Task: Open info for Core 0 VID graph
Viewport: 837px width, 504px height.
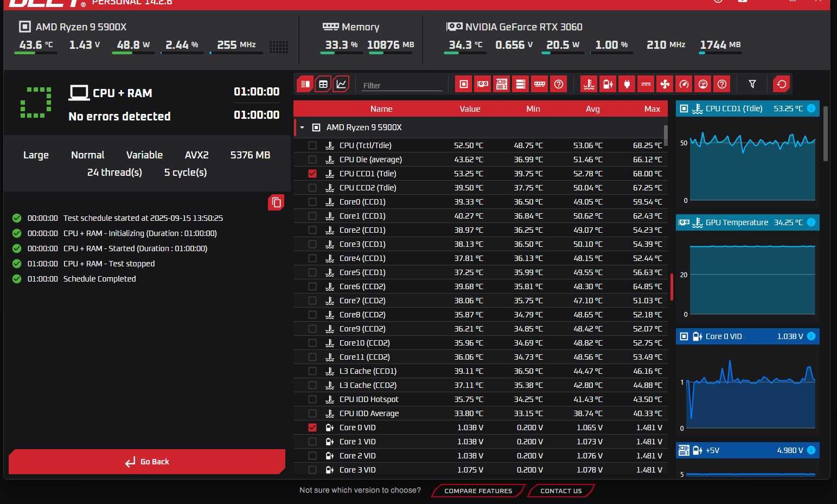Action: pos(811,336)
